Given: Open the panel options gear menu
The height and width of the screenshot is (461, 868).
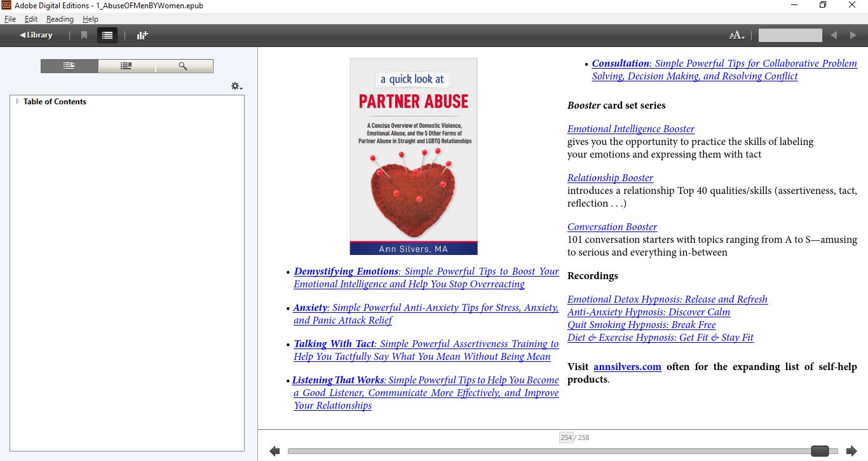Looking at the screenshot, I should tap(236, 86).
